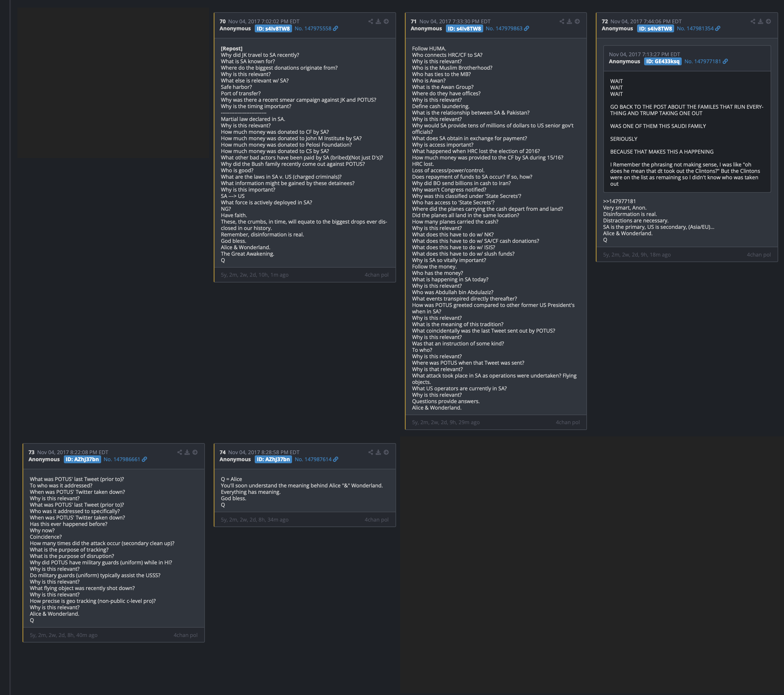Viewport: 784px width, 695px height.
Task: Download post 71 with the download icon
Action: [x=569, y=22]
